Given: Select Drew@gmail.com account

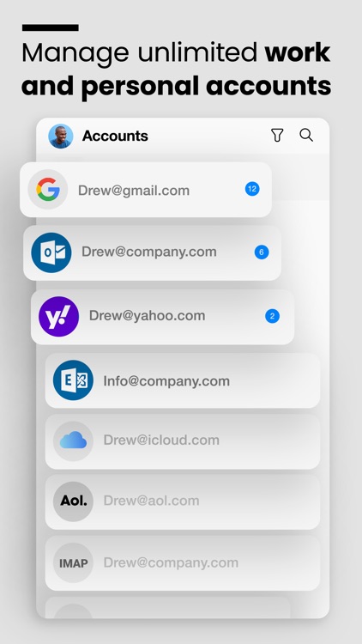Looking at the screenshot, I should coord(146,190).
